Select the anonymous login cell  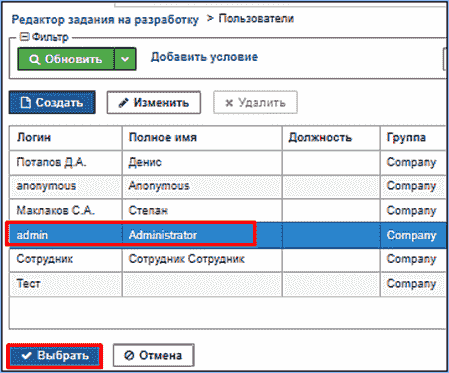coord(66,186)
